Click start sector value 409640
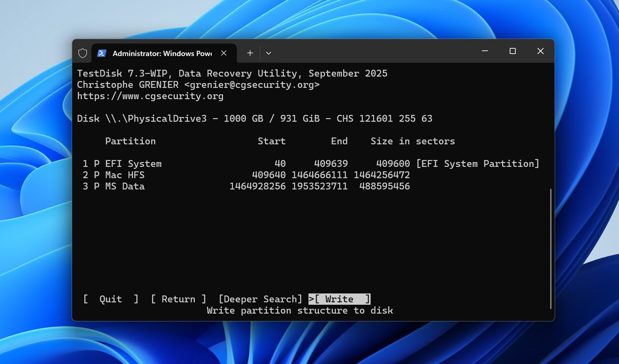Screen dimensions: 619x364 point(269,175)
